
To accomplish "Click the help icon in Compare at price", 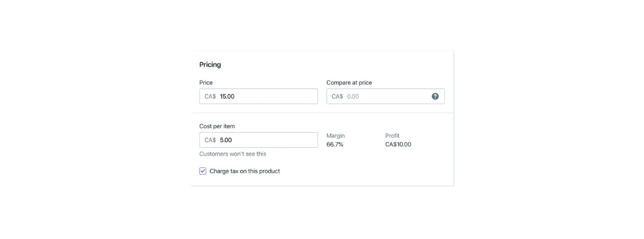I will (435, 96).
